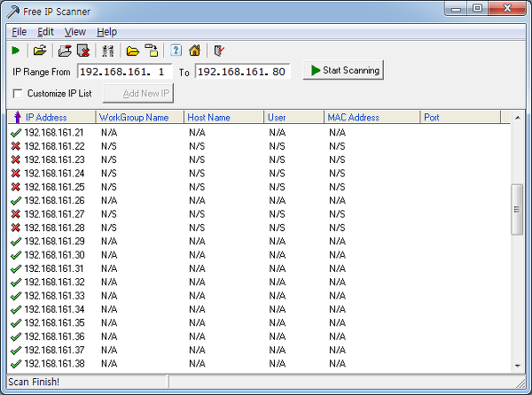Select row 192.168.161.36
532x395 pixels.
coord(259,337)
